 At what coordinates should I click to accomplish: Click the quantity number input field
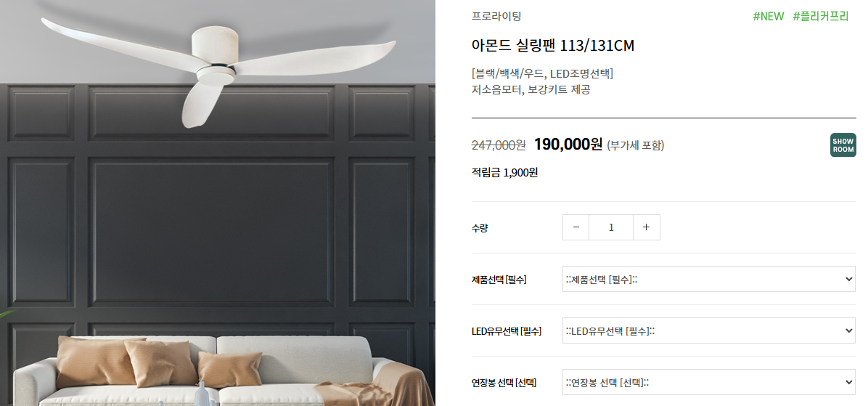pyautogui.click(x=611, y=227)
